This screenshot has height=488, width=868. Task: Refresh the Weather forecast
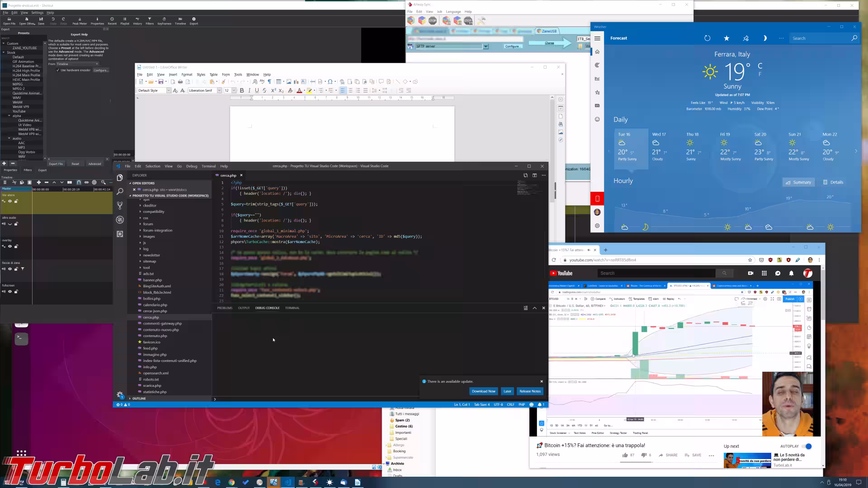pos(708,38)
